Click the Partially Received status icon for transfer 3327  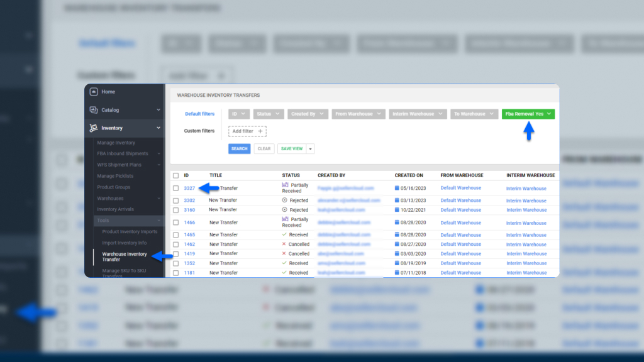pyautogui.click(x=285, y=185)
